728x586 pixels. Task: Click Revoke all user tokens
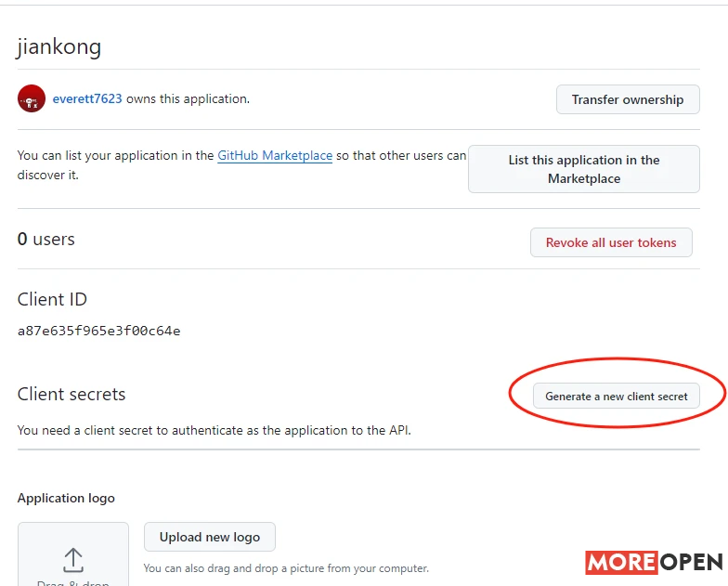[x=611, y=242]
